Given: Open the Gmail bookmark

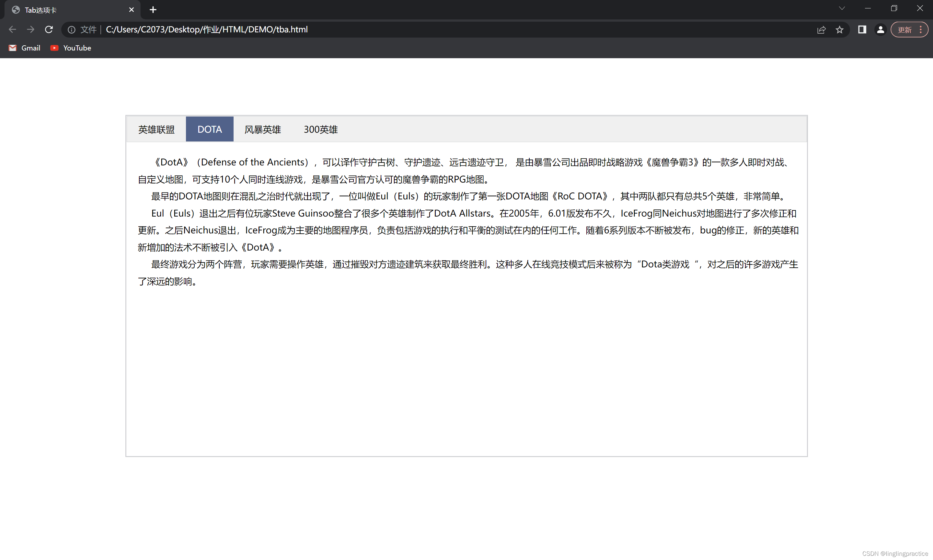Looking at the screenshot, I should tap(25, 48).
